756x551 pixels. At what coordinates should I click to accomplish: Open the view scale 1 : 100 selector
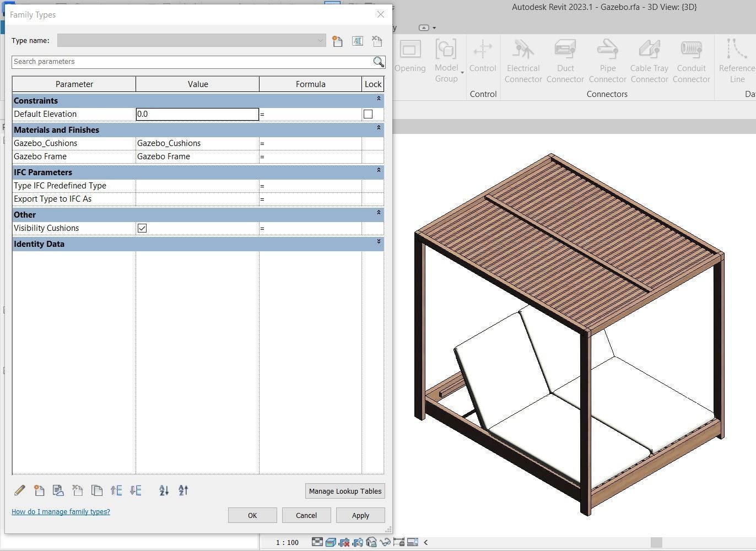pyautogui.click(x=287, y=542)
